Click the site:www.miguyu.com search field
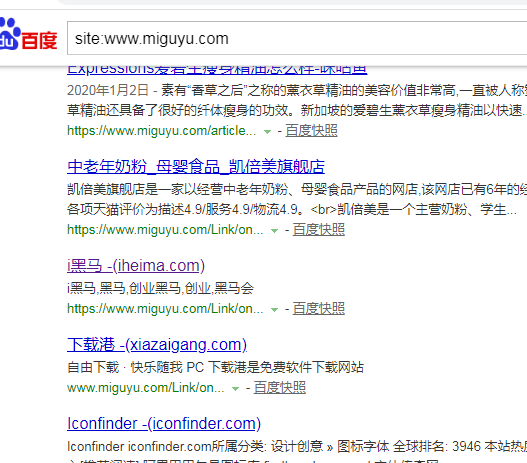527x463 pixels. [297, 38]
